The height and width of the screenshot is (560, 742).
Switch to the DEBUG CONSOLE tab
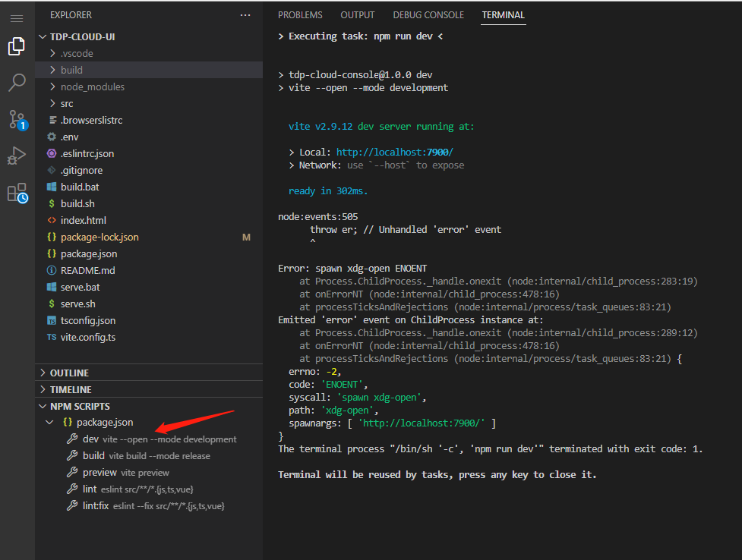coord(428,15)
